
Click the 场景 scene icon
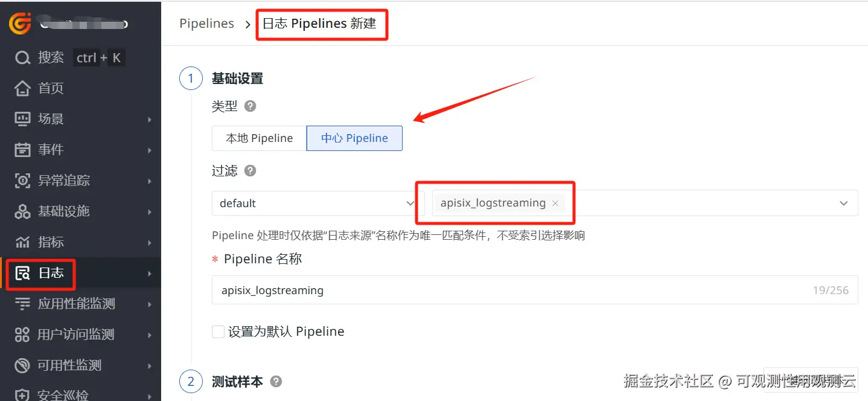click(22, 119)
